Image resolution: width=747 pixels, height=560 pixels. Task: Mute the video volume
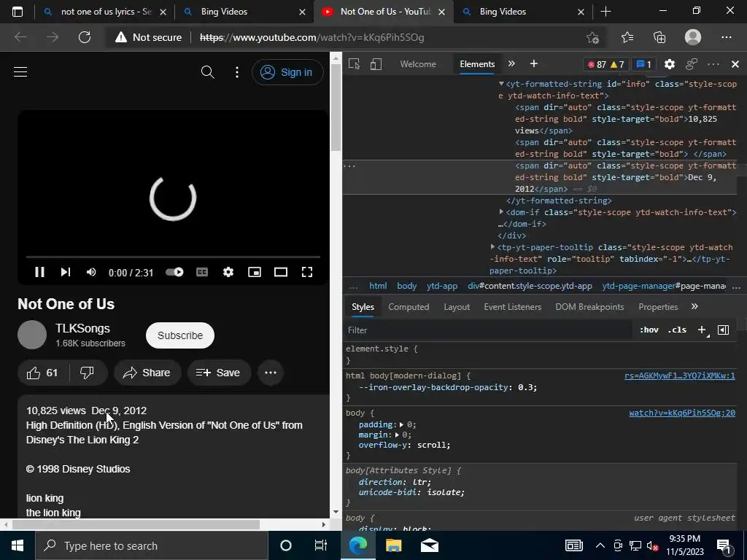[91, 272]
